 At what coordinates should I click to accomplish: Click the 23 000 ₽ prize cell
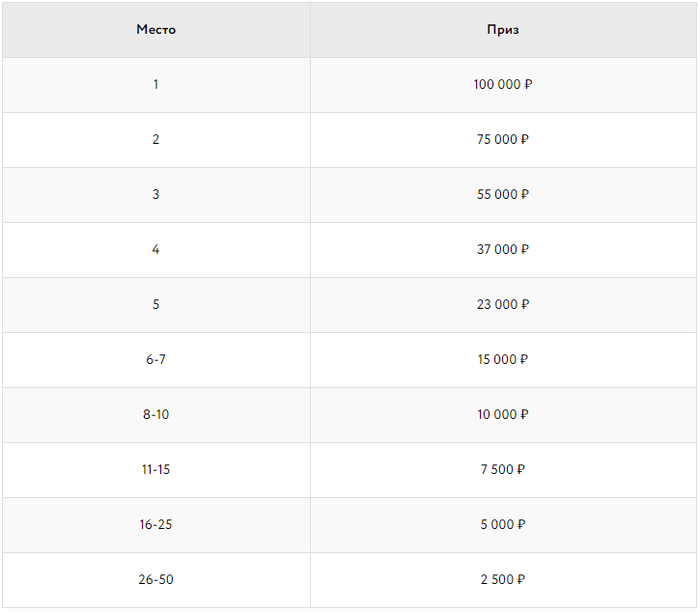point(503,305)
